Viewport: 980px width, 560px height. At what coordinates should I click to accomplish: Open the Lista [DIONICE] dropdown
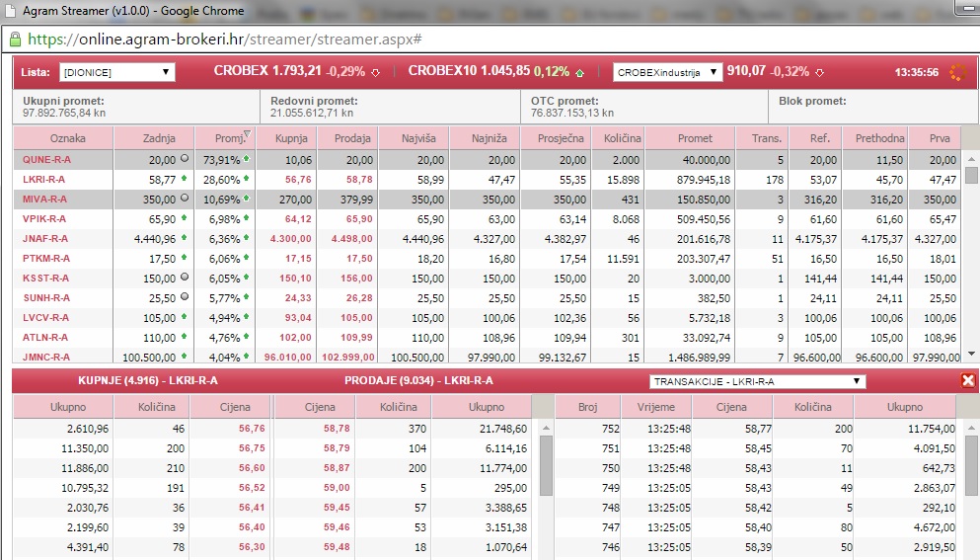click(x=116, y=72)
